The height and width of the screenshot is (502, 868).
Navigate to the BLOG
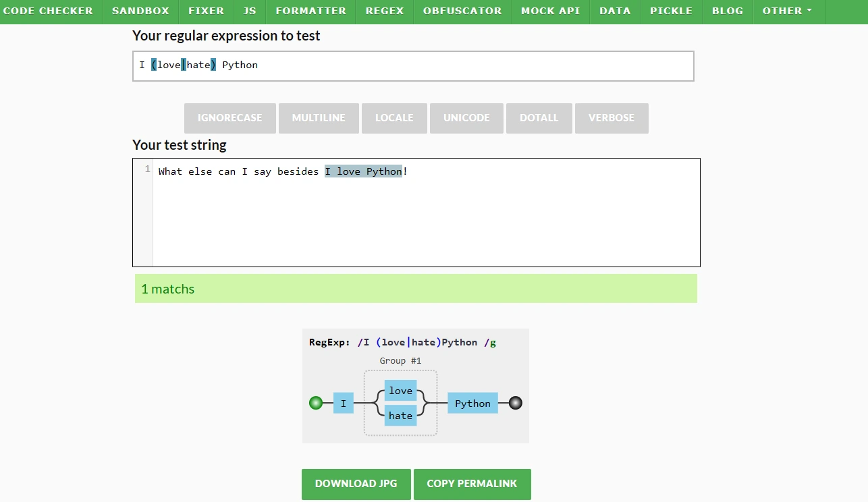[727, 11]
